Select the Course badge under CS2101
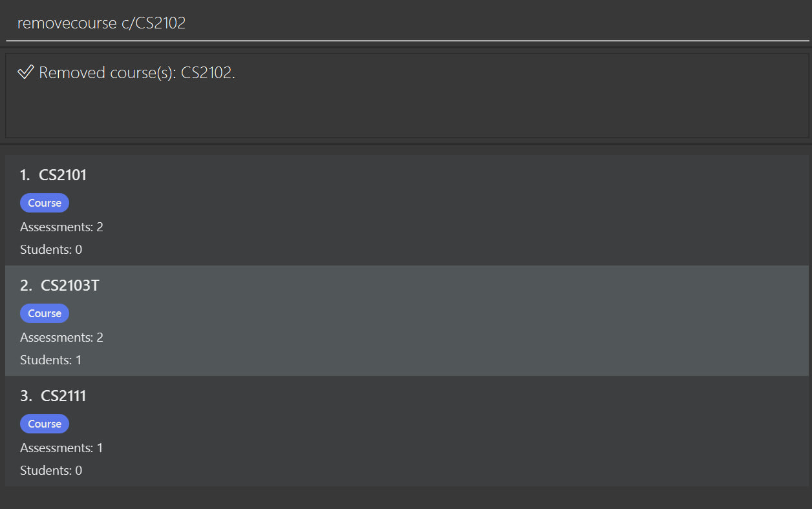 [x=44, y=202]
